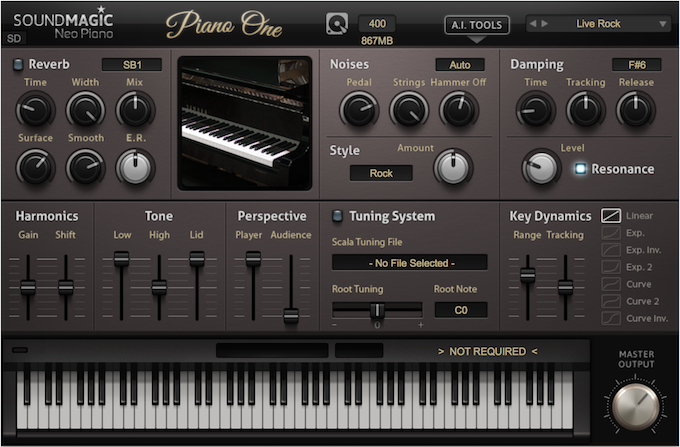
Task: Select the Curve 2 dynamics icon
Action: (x=611, y=301)
